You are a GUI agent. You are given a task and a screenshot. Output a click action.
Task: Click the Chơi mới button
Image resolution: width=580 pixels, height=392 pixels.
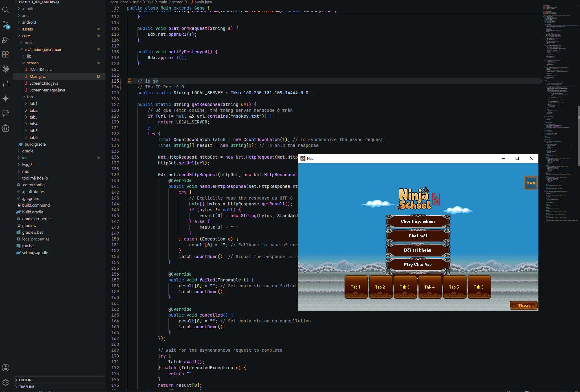[418, 236]
